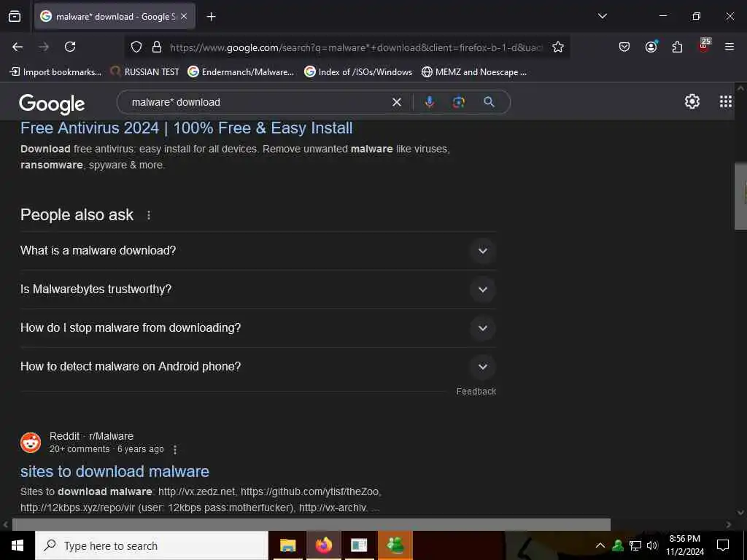The width and height of the screenshot is (747, 560).
Task: Open the Extensions puzzle icon
Action: coord(677,47)
